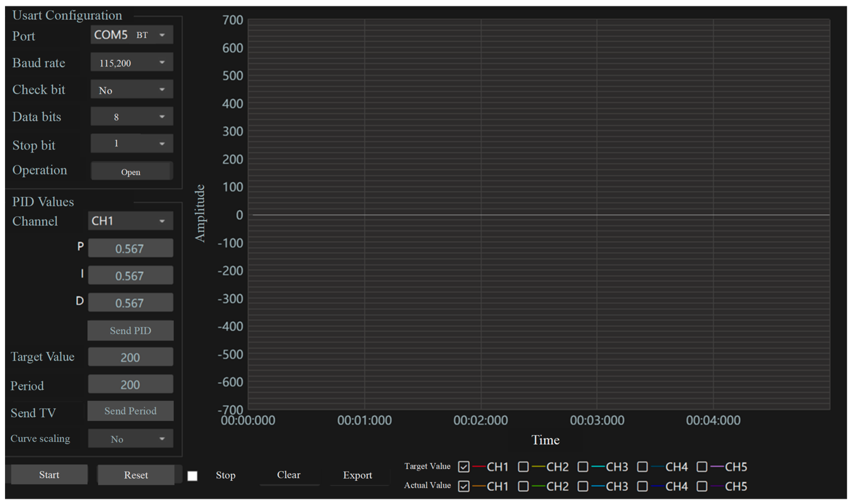
Task: Click the P value input field
Action: click(x=131, y=249)
